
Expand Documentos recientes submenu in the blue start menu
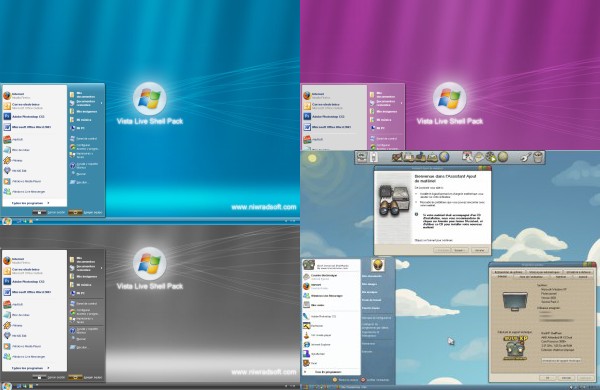point(86,103)
